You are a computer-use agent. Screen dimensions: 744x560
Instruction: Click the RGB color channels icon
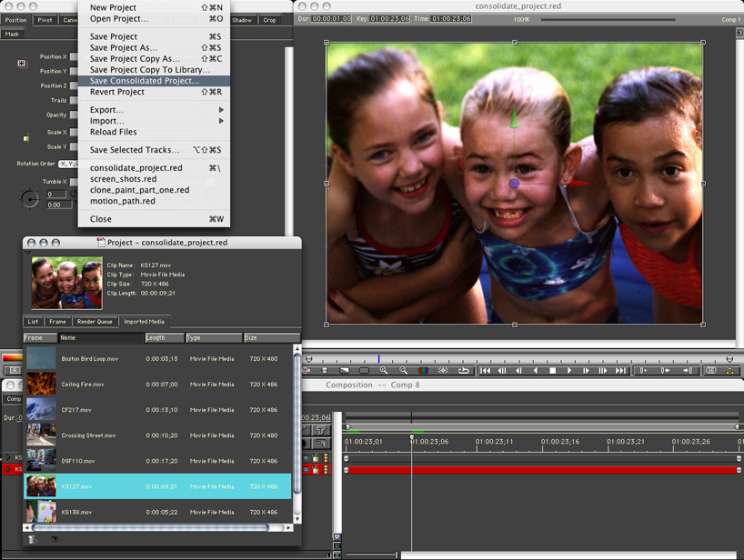pyautogui.click(x=423, y=371)
